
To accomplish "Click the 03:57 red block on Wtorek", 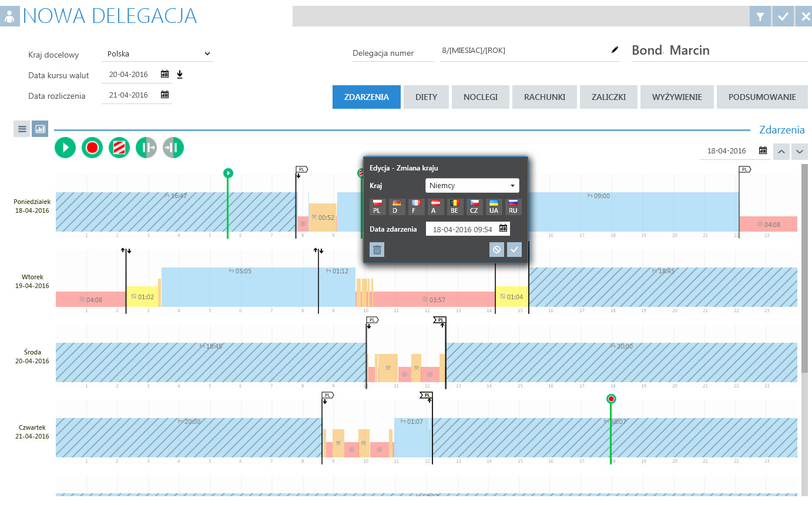I will click(x=434, y=299).
